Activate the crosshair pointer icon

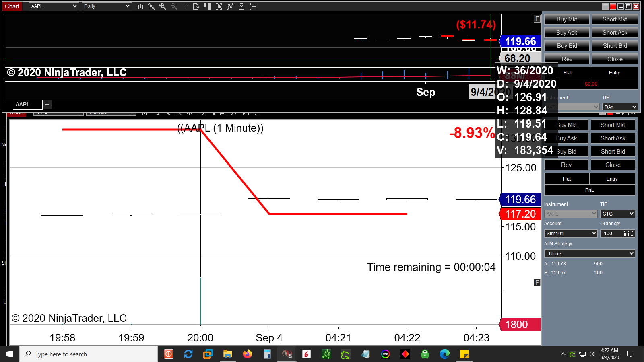click(185, 6)
